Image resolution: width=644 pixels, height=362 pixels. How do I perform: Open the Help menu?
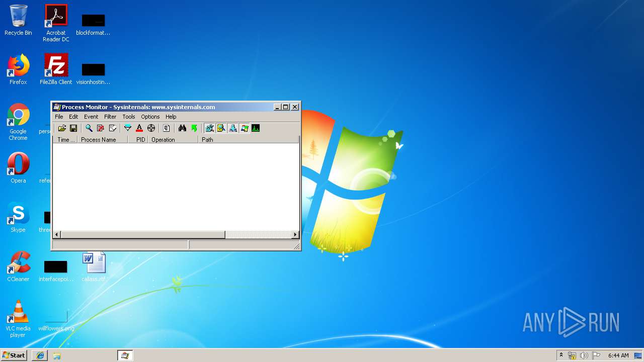tap(171, 117)
